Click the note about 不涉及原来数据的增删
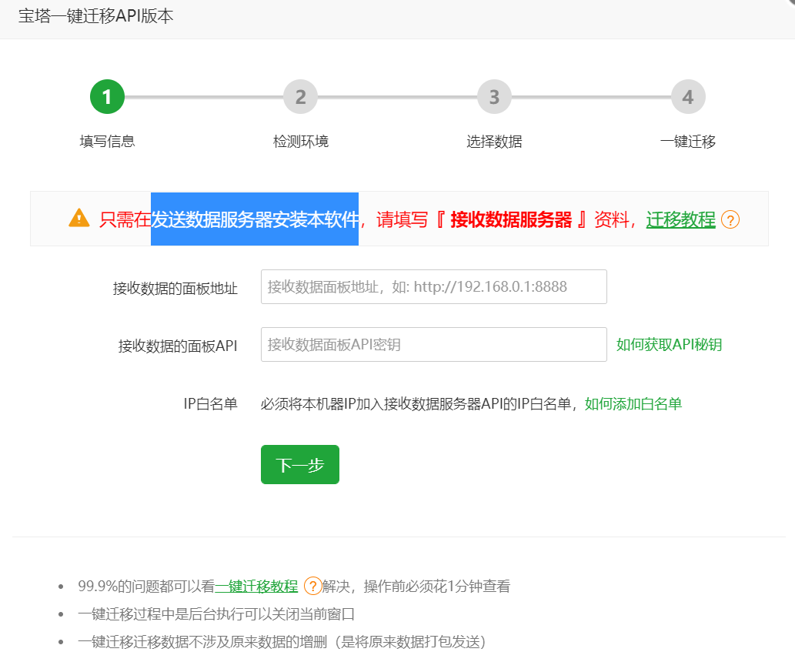The image size is (795, 672). click(282, 641)
